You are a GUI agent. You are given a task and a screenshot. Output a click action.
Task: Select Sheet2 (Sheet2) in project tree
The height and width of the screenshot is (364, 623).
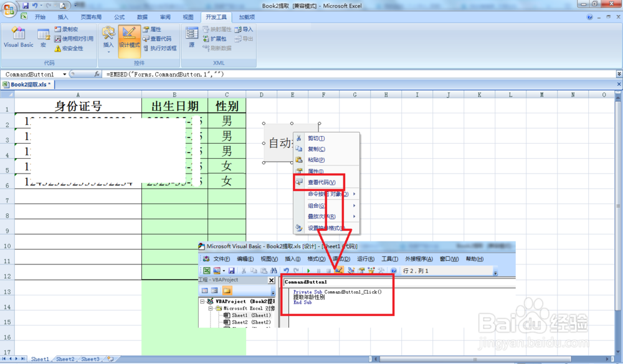[247, 322]
